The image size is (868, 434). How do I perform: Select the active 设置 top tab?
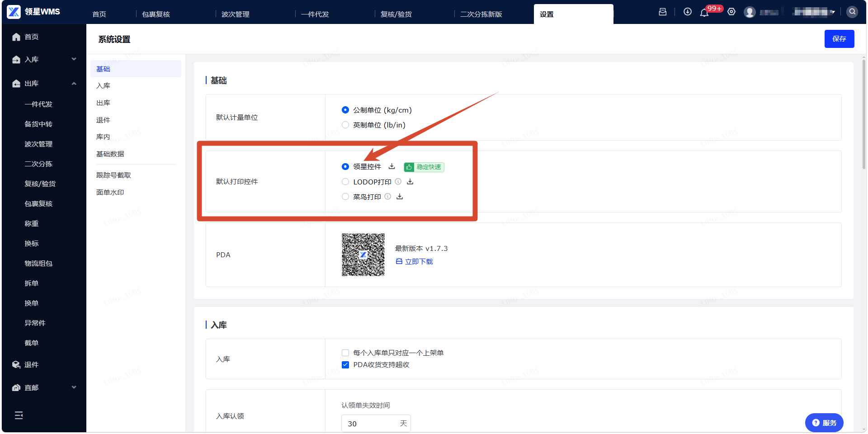(573, 14)
